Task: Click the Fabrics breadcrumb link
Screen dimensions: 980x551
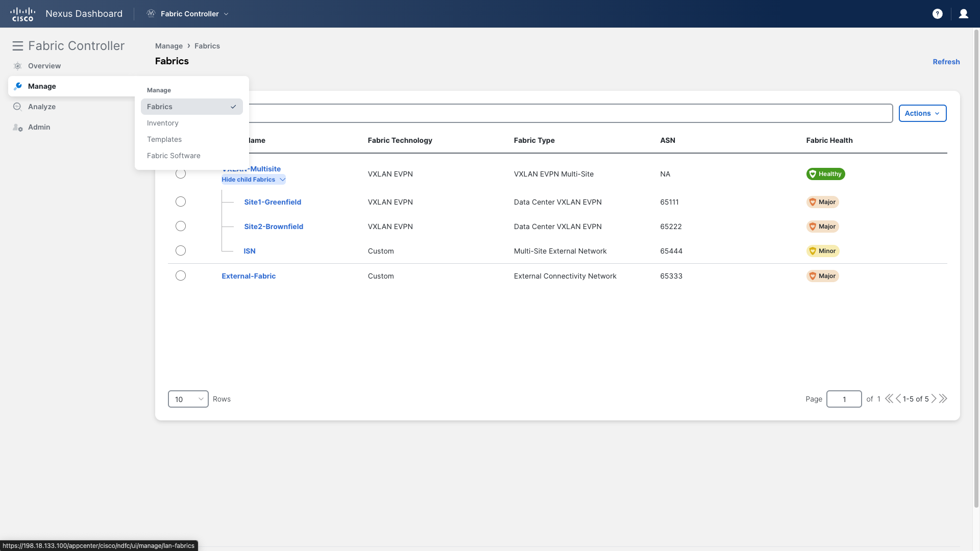Action: click(207, 46)
